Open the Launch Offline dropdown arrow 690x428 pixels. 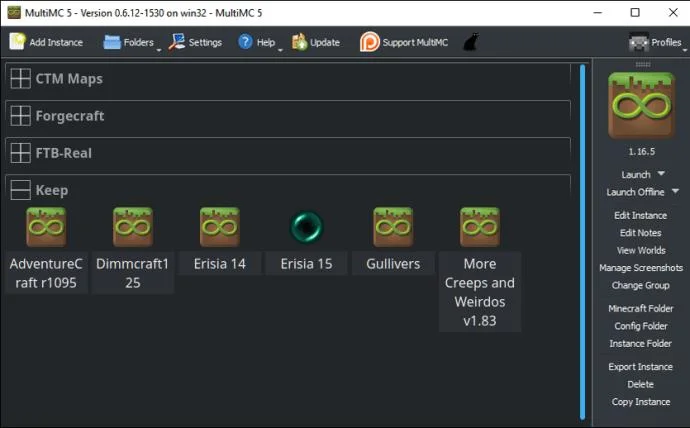coord(675,191)
